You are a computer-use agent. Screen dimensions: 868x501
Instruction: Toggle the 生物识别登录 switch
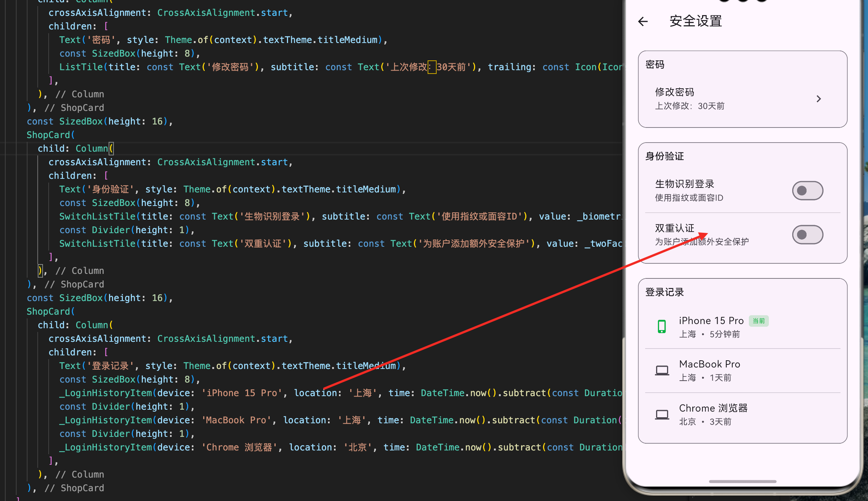tap(807, 191)
